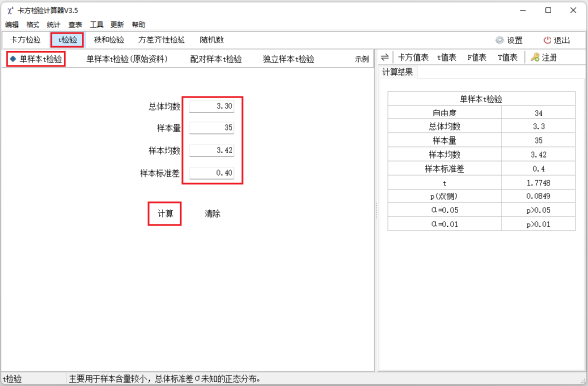The height and width of the screenshot is (386, 588).
Task: Open the F值表 lookup table
Action: [x=477, y=57]
